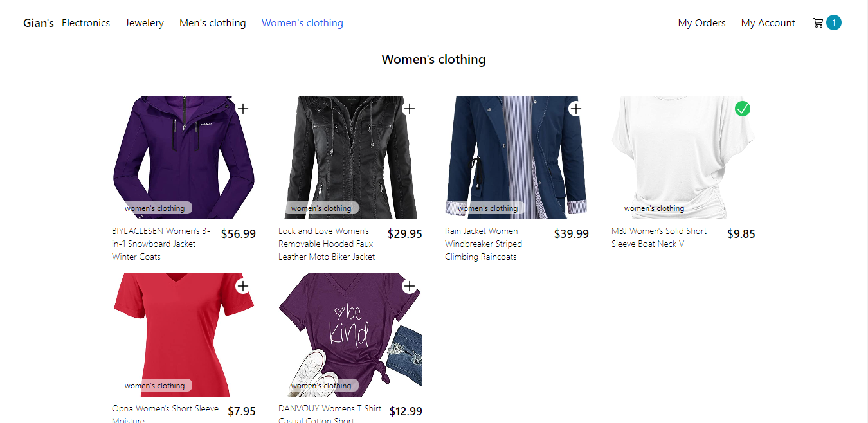The width and height of the screenshot is (868, 423).
Task: Click the MBJ Women's Solid Short Sleeve title
Action: [x=659, y=237]
